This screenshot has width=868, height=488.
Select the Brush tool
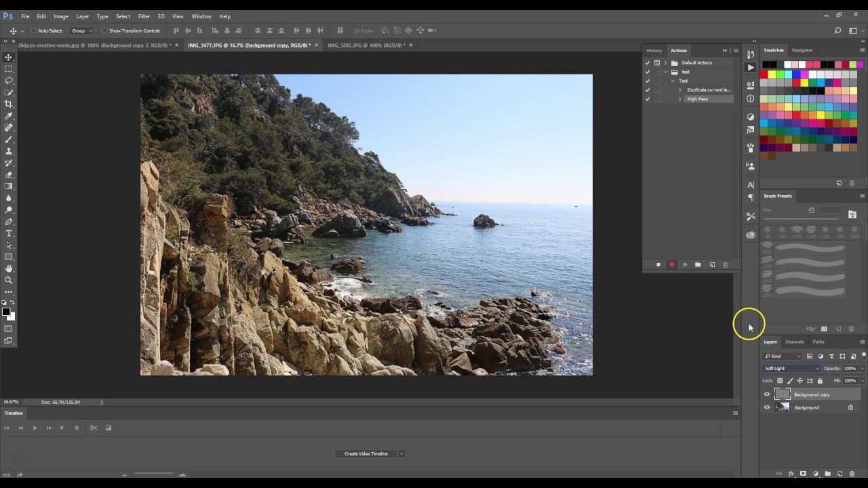[9, 139]
